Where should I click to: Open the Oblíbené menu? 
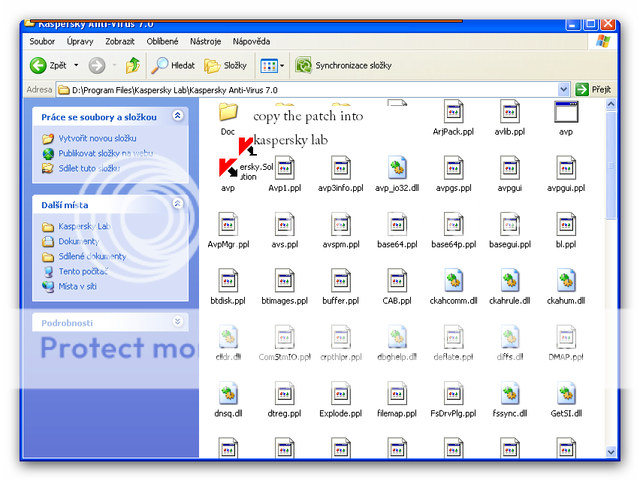pos(162,41)
